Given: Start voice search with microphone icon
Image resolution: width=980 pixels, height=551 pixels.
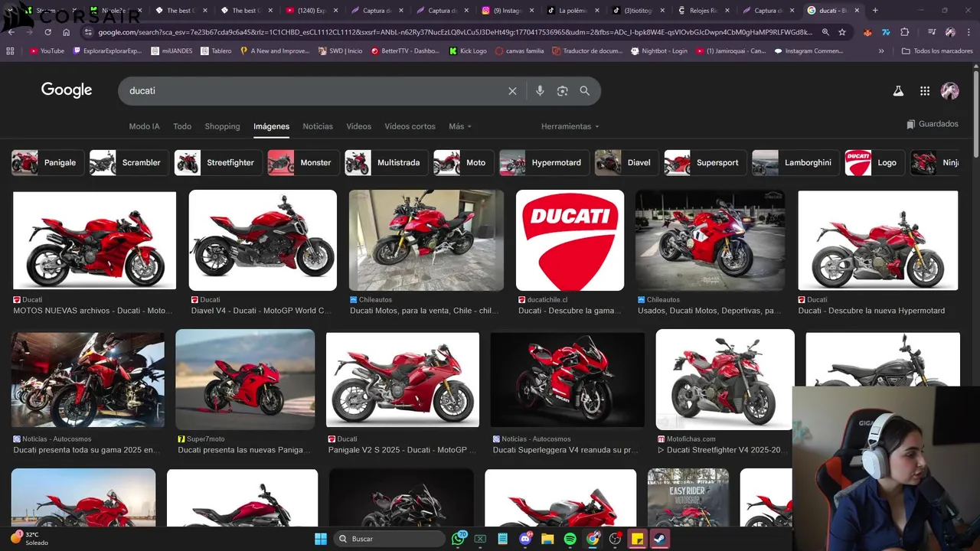Looking at the screenshot, I should pos(540,91).
